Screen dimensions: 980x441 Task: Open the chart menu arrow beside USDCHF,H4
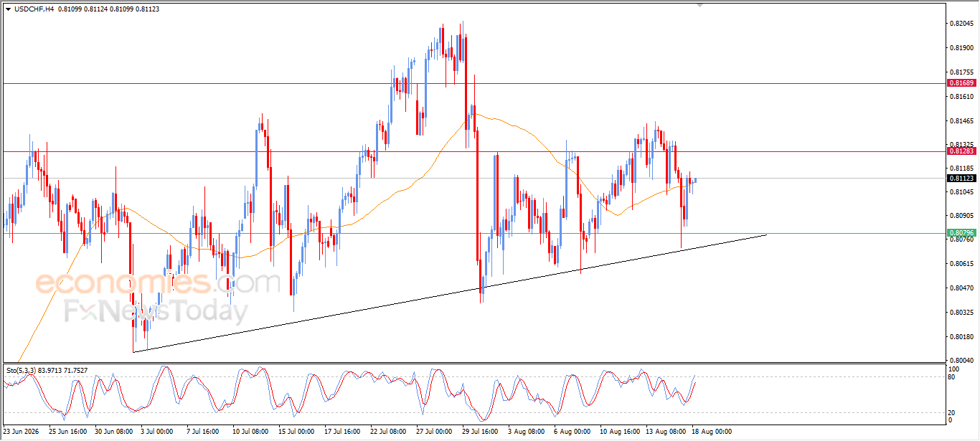pos(8,9)
